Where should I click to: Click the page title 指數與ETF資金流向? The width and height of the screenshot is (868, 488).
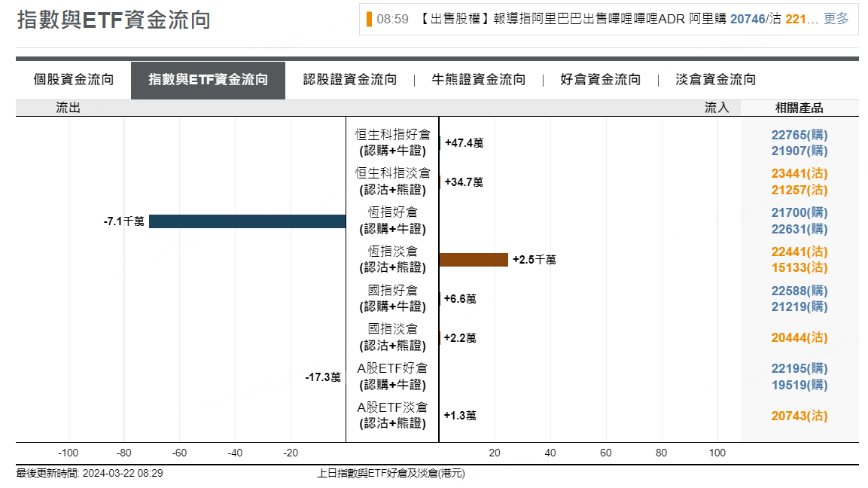click(114, 20)
